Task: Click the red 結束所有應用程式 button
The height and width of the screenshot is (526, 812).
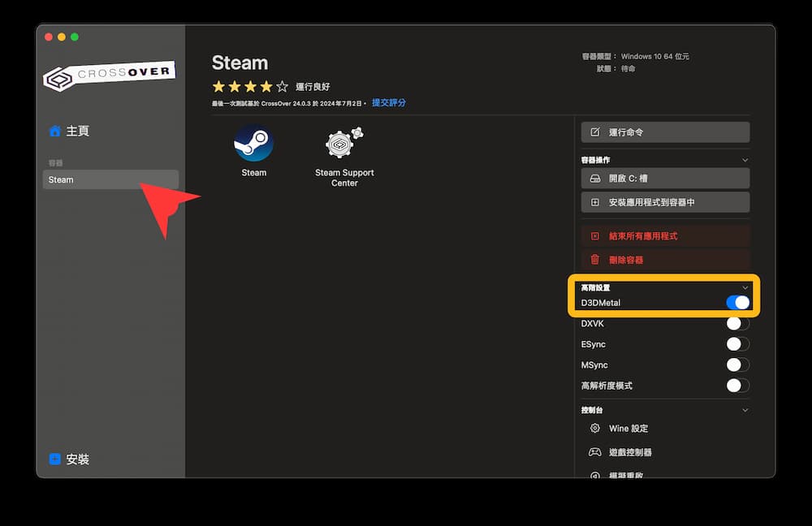Action: coord(665,236)
